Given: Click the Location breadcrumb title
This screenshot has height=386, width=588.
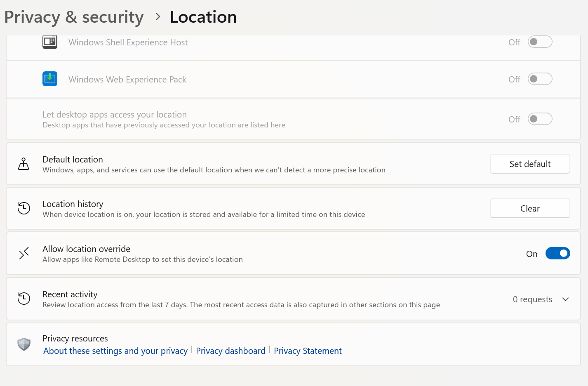Looking at the screenshot, I should (203, 16).
